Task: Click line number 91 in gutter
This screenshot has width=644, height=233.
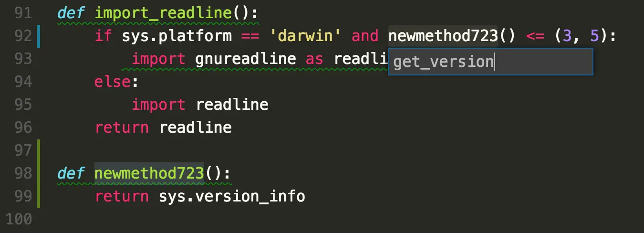Action: (x=23, y=13)
